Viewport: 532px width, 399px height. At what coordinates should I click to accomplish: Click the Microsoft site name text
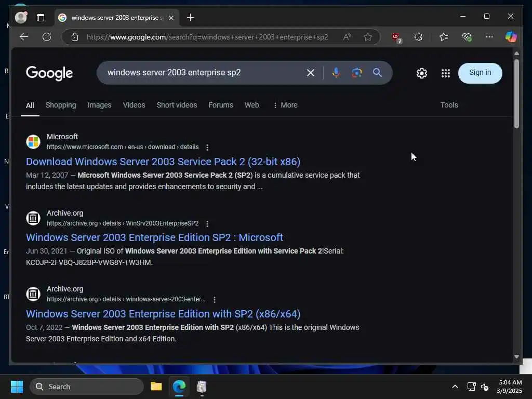(x=62, y=137)
